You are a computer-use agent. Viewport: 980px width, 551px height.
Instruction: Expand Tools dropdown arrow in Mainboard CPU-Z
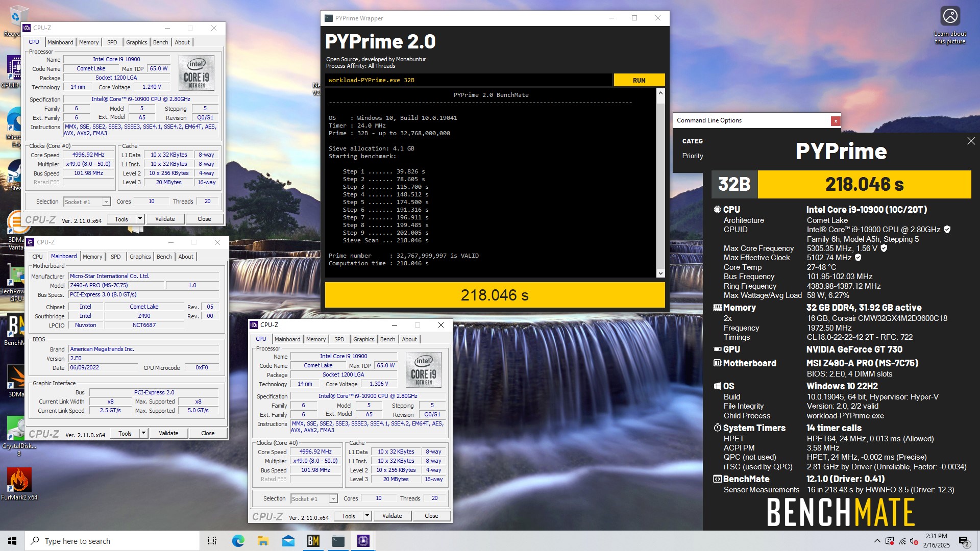[143, 433]
